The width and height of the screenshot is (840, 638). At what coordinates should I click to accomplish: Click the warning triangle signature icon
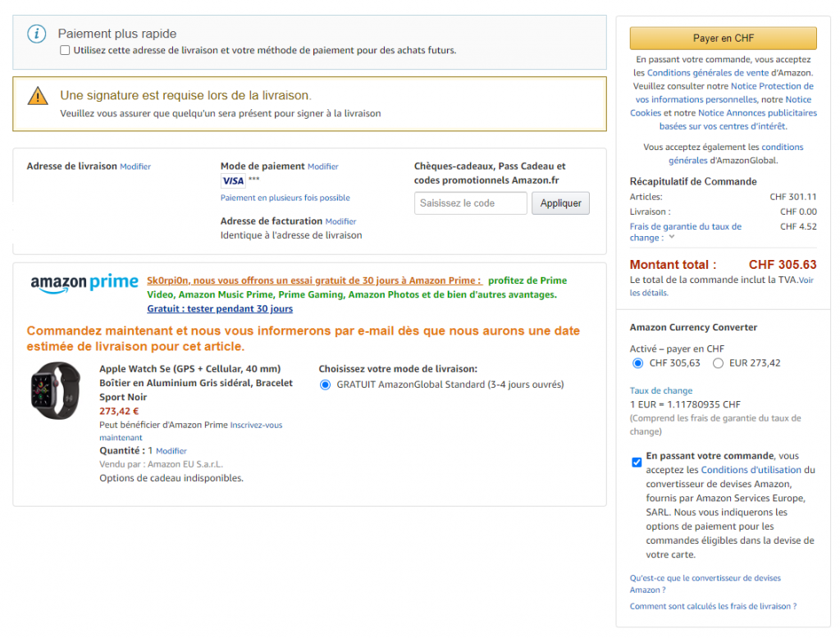pos(38,96)
